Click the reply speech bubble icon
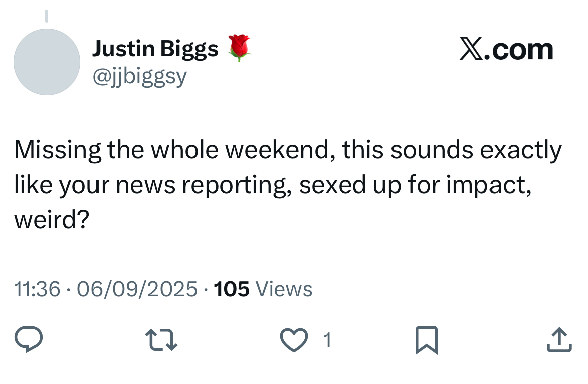 point(28,340)
